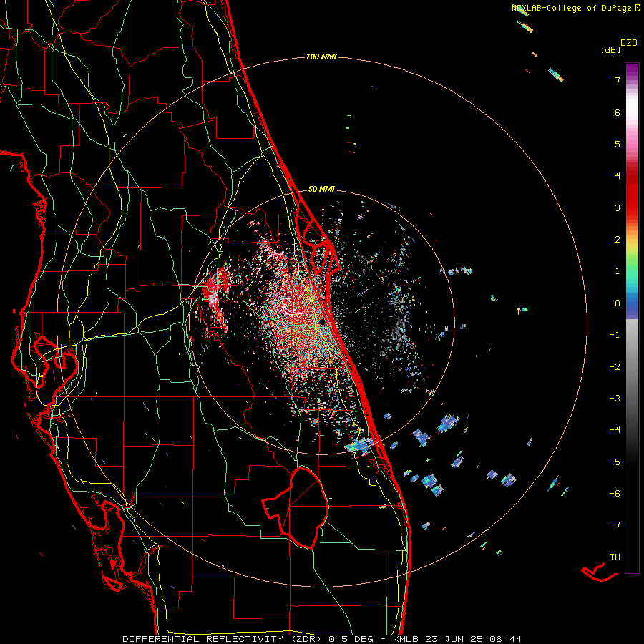Image resolution: width=644 pixels, height=644 pixels.
Task: Click the -7 value on the color scale
Action: tap(615, 525)
